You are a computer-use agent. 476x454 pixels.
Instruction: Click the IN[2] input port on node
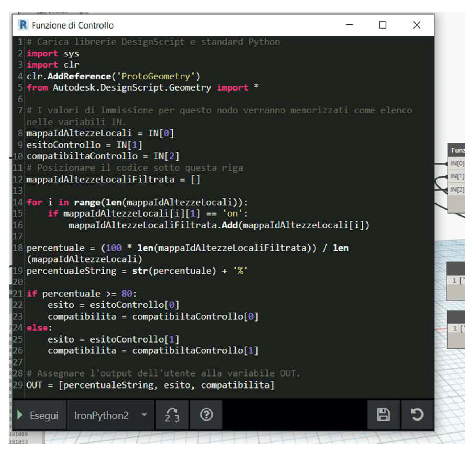coord(457,190)
